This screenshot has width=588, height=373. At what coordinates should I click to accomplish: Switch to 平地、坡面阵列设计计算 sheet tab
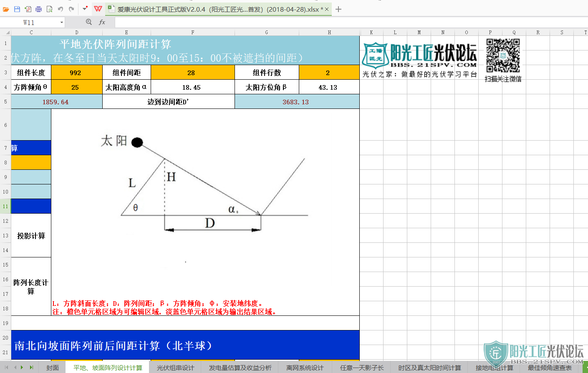[x=108, y=368]
